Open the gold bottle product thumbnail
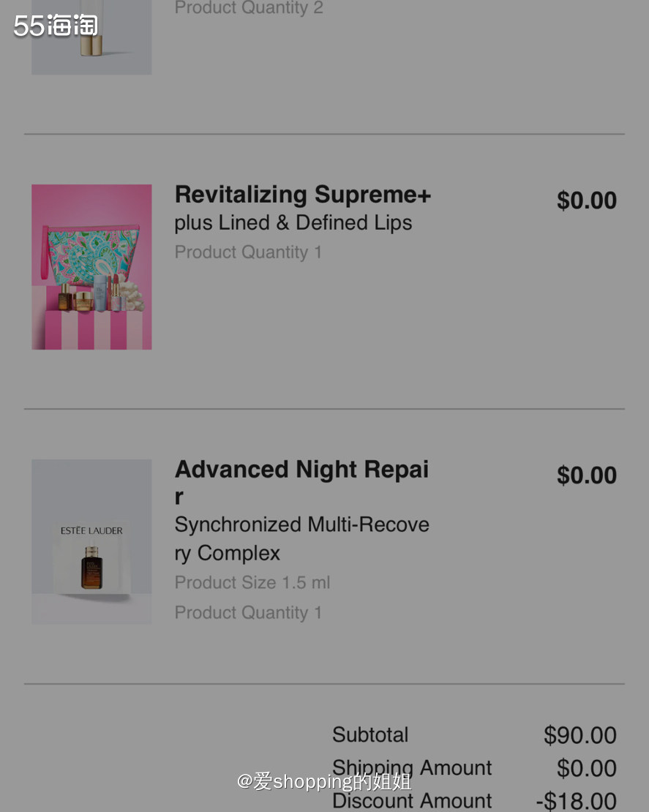The width and height of the screenshot is (649, 812). (91, 37)
